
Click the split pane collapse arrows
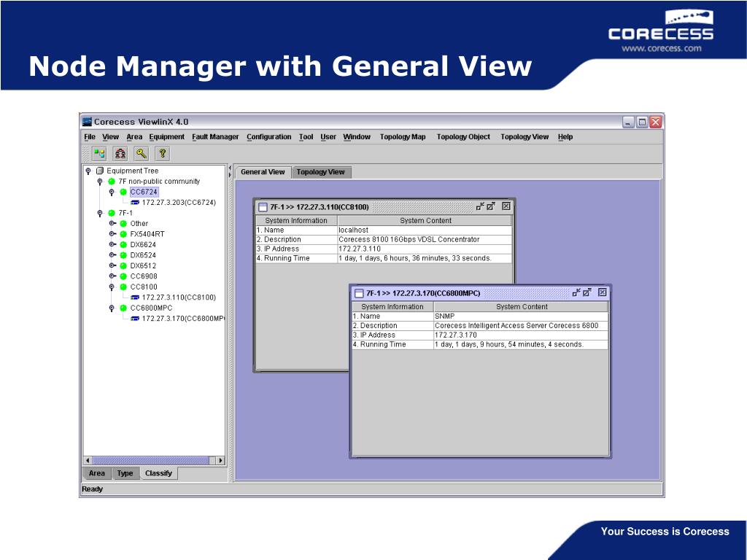click(x=230, y=171)
